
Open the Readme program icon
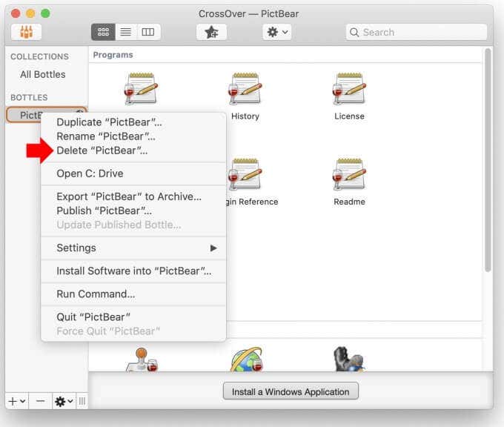pos(349,174)
